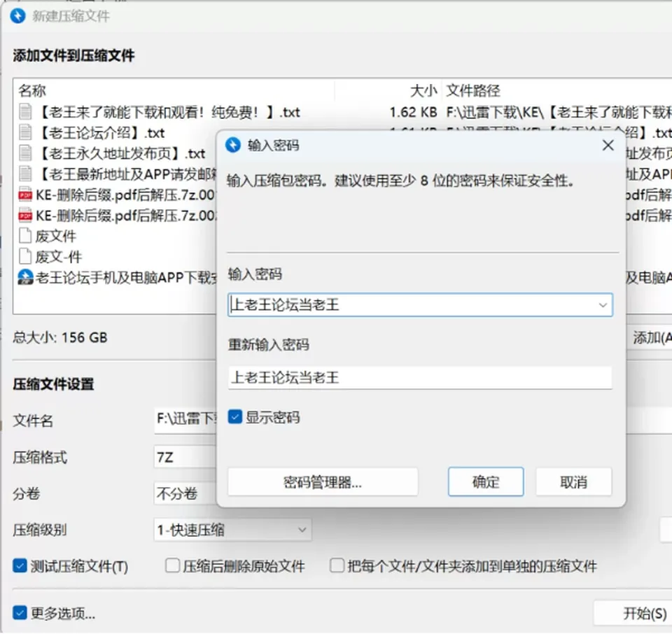This screenshot has height=634, width=672.
Task: Select the file row named 废文-件
Action: click(59, 257)
